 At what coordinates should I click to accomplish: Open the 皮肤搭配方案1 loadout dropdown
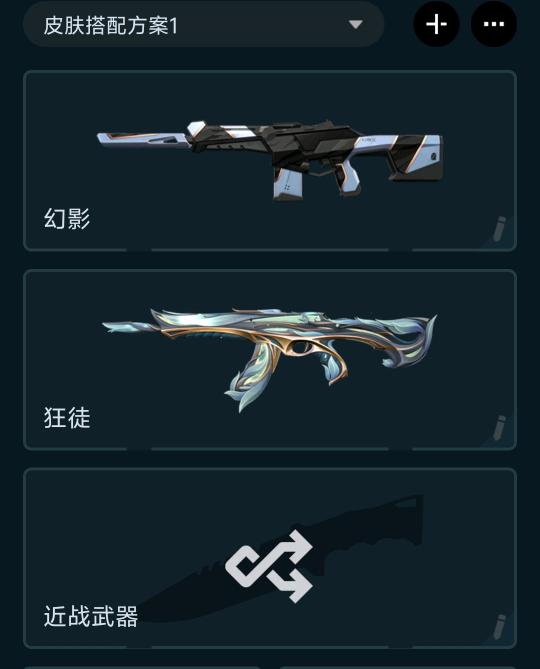point(203,25)
